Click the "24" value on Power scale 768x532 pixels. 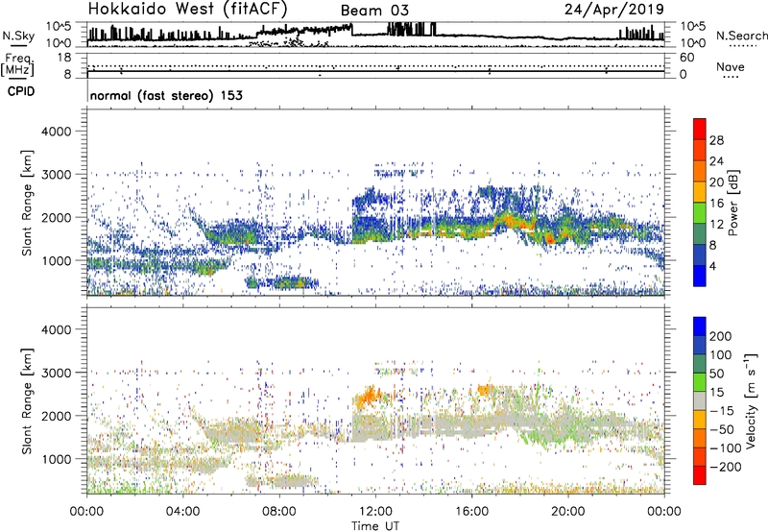click(x=716, y=161)
